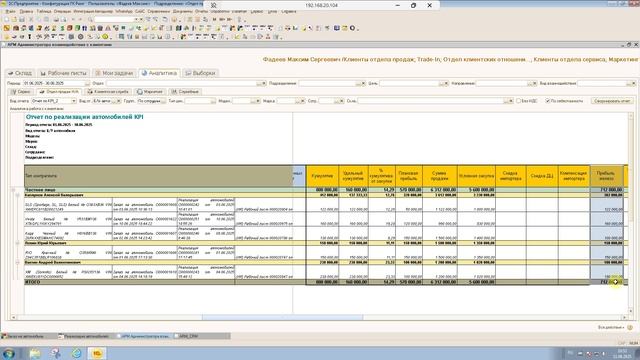
Task: Untick the По себестоимости checkbox
Action: click(548, 101)
